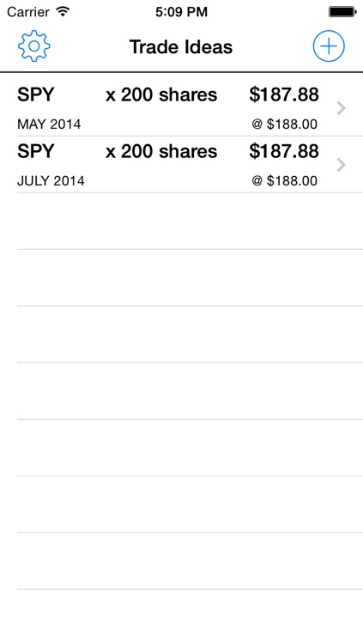
Task: Click the MAY 2014 expiration label
Action: point(49,124)
